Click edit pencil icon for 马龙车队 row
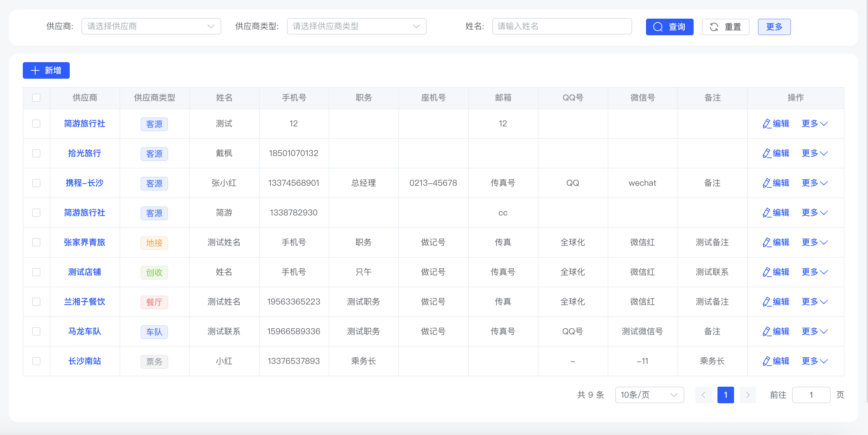The image size is (868, 435). (766, 331)
